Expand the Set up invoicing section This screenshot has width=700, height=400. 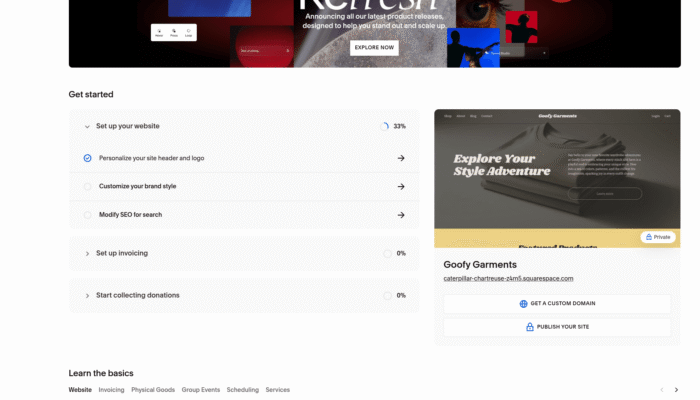click(88, 254)
